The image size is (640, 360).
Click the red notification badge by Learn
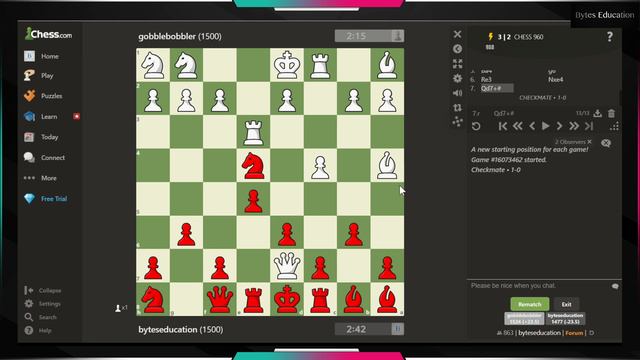pyautogui.click(x=76, y=116)
